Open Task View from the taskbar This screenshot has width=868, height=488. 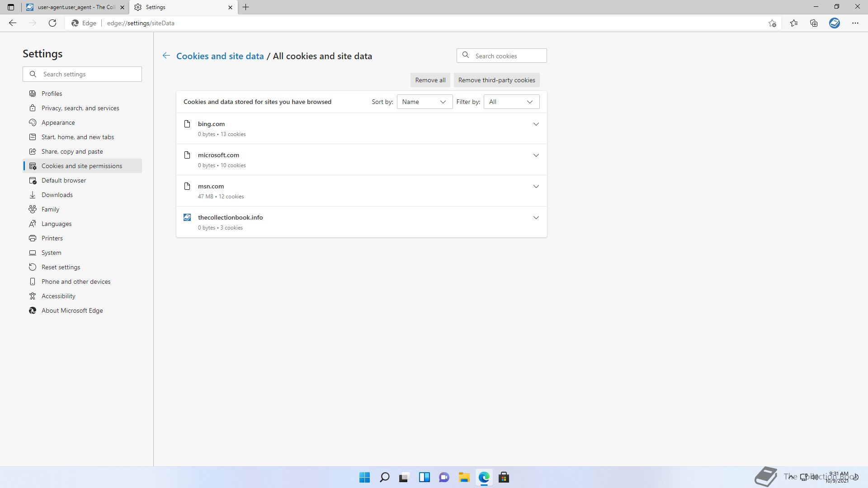click(404, 477)
